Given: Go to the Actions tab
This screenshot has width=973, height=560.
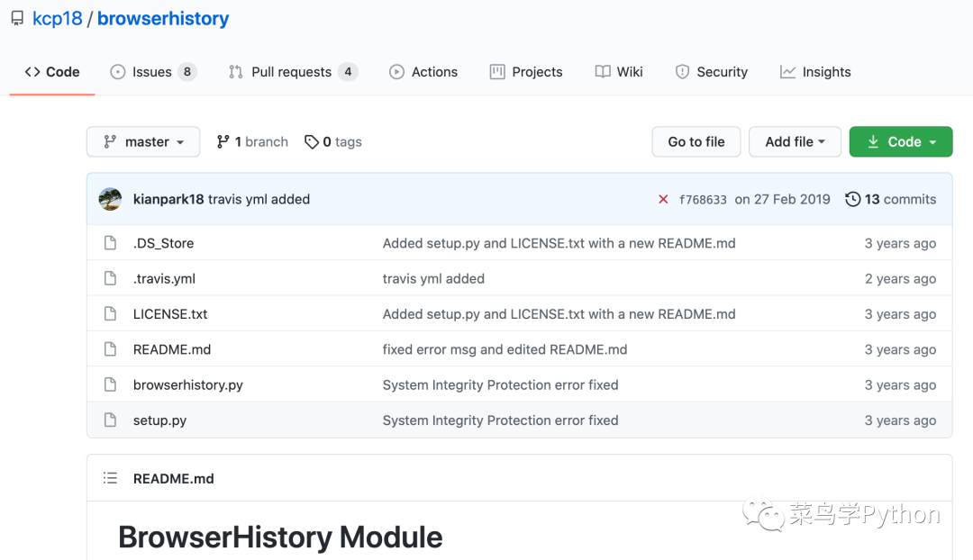Looking at the screenshot, I should coord(423,72).
